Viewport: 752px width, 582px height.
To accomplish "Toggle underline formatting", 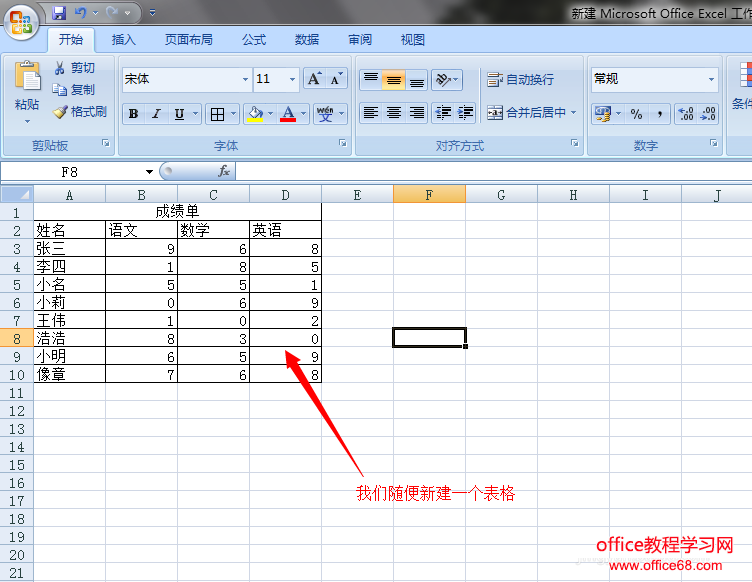I will coord(179,114).
